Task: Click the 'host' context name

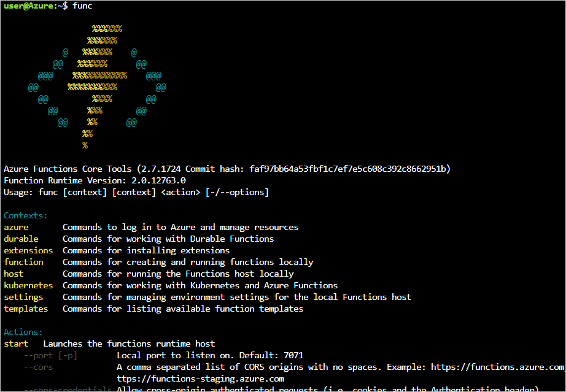Action: [14, 274]
